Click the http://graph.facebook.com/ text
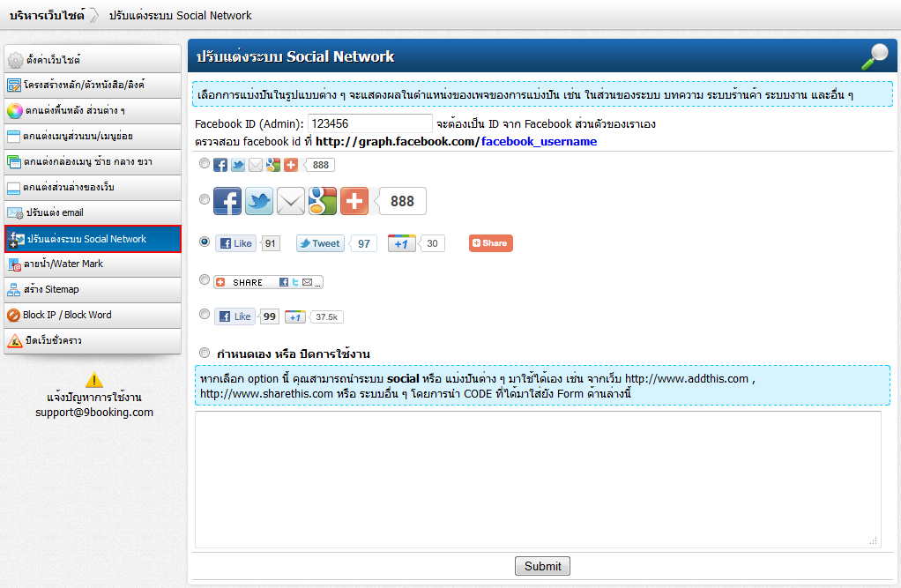Image resolution: width=901 pixels, height=588 pixels. click(397, 141)
